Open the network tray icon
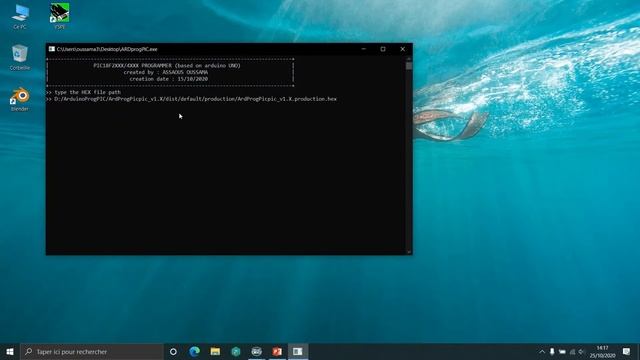 [572, 351]
